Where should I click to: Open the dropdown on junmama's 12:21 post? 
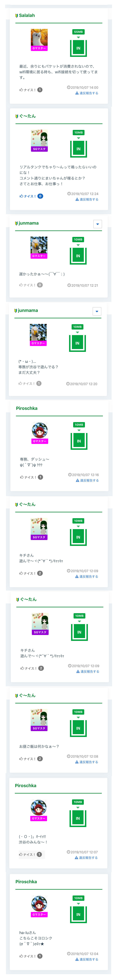[97, 224]
